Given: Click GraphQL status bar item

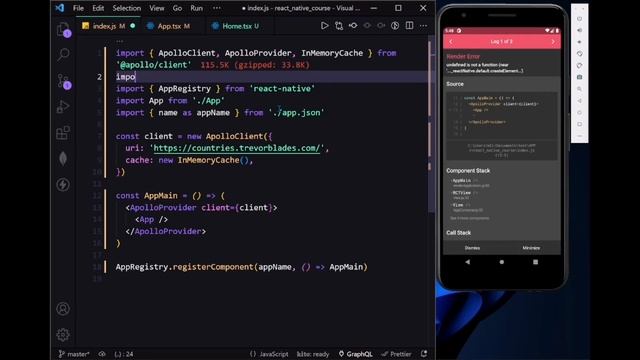Looking at the screenshot, I should 356,354.
